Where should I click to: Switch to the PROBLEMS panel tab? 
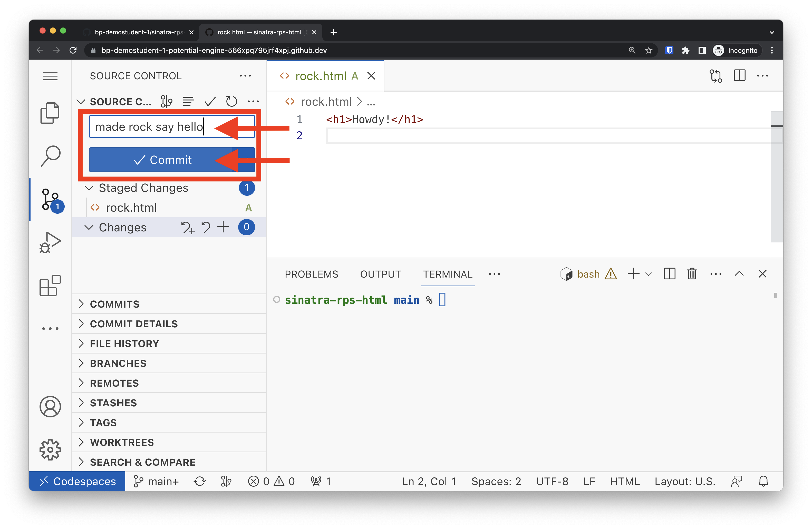(311, 274)
